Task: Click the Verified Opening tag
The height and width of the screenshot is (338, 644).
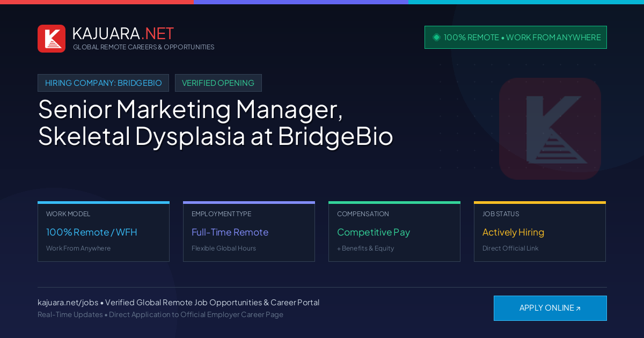Action: [x=218, y=83]
